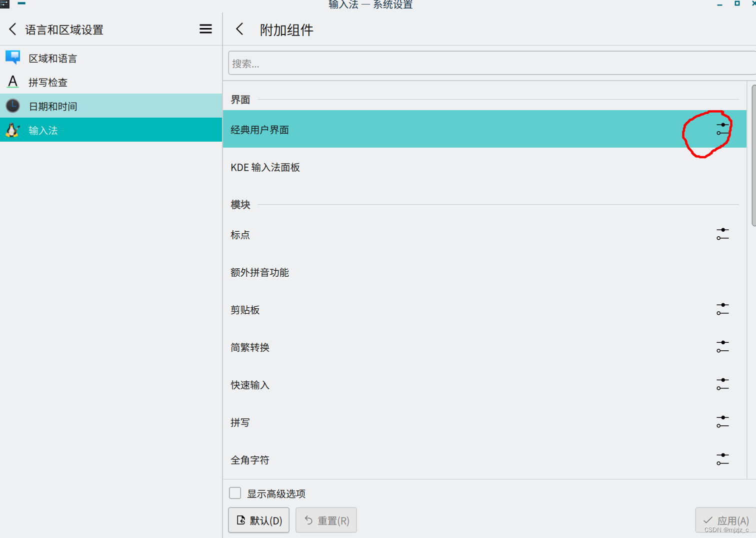This screenshot has height=538, width=756.
Task: Open configure icon for 标点 module
Action: pos(722,234)
